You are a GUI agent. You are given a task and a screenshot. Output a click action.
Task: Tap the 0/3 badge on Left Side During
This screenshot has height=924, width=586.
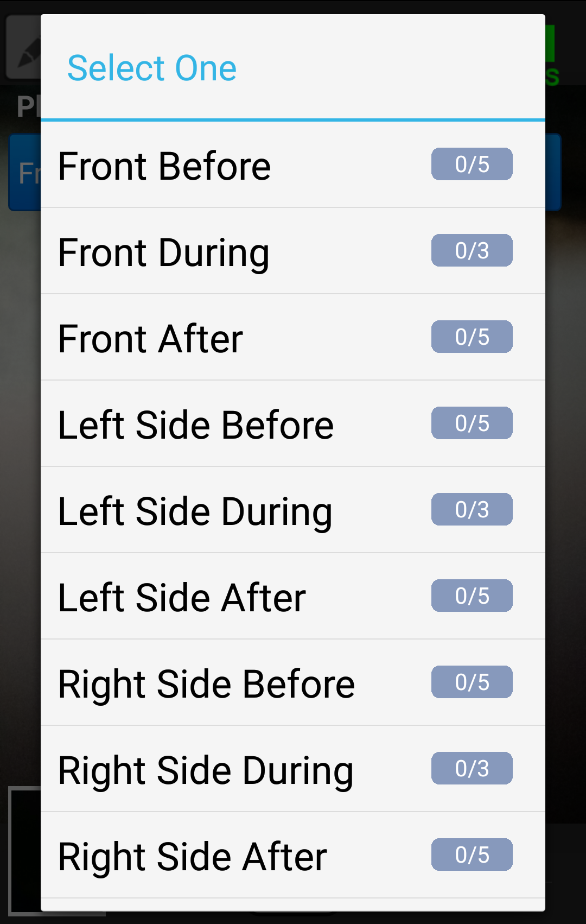click(472, 509)
